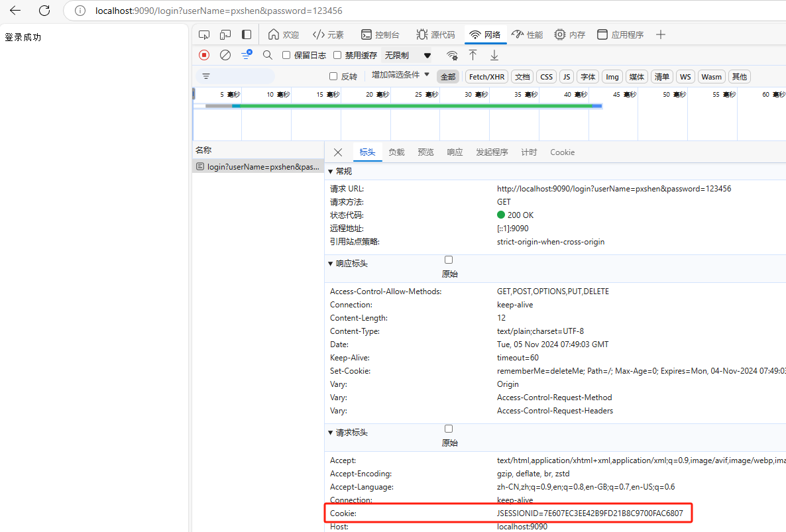786x532 pixels.
Task: Toggle the DevTools sidebar dock icon
Action: tap(246, 34)
